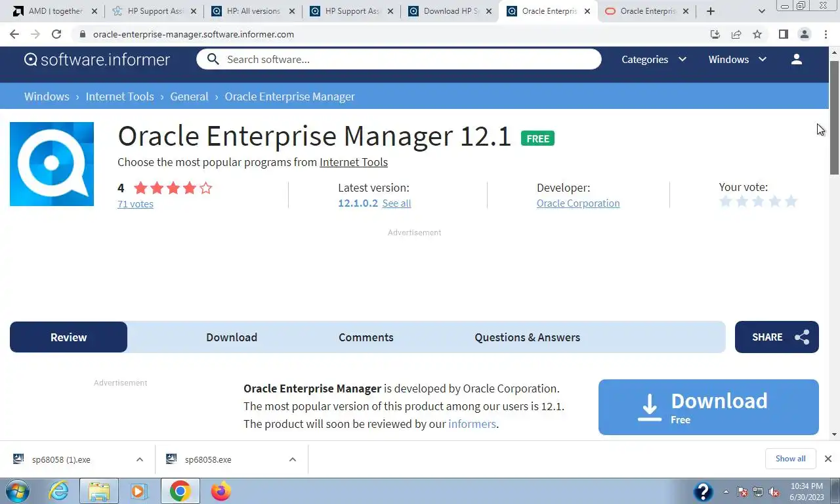Click the volume icon in system tray
This screenshot has height=504, width=840.
(774, 492)
